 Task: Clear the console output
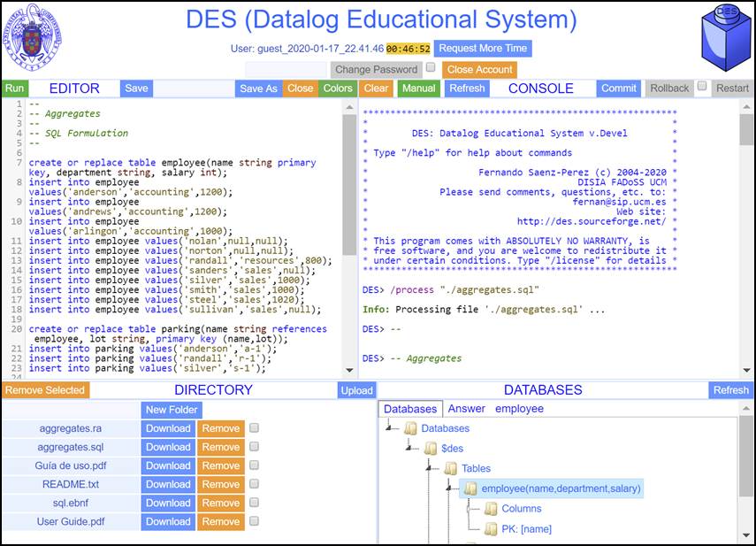pos(376,88)
